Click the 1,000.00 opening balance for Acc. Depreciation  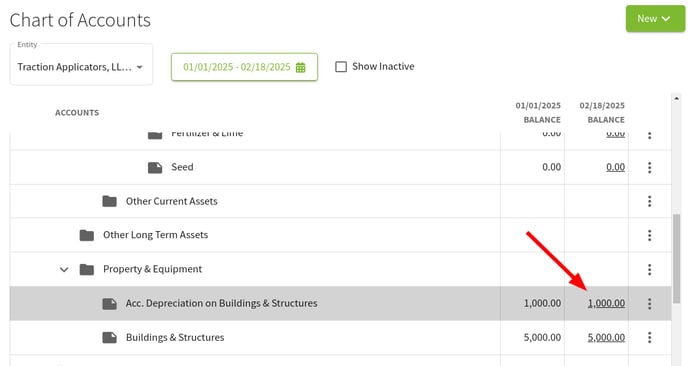click(x=542, y=303)
